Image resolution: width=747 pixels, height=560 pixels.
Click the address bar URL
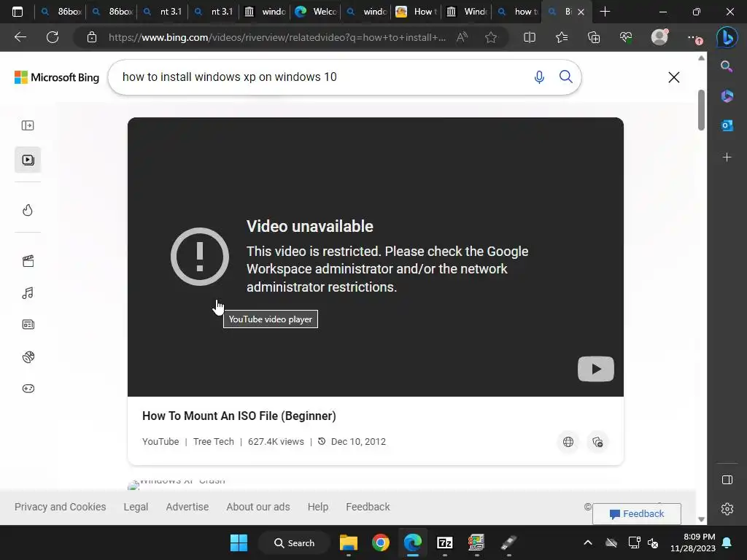tap(277, 37)
